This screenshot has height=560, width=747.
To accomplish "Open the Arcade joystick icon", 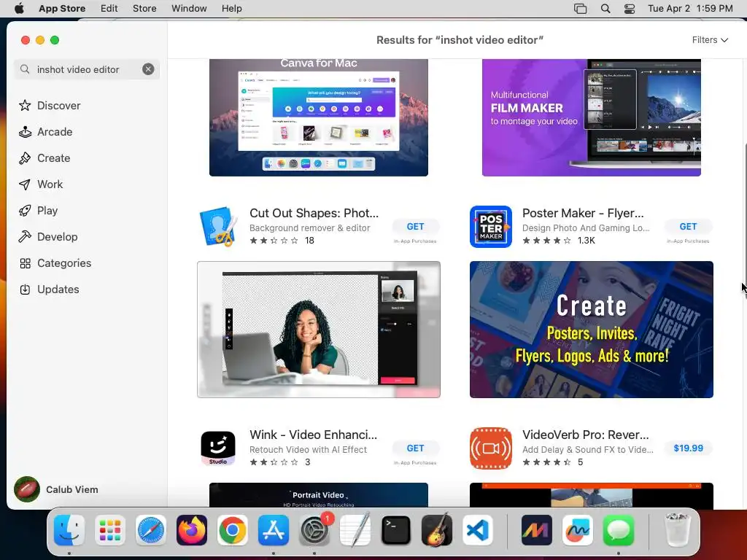I will [x=25, y=132].
